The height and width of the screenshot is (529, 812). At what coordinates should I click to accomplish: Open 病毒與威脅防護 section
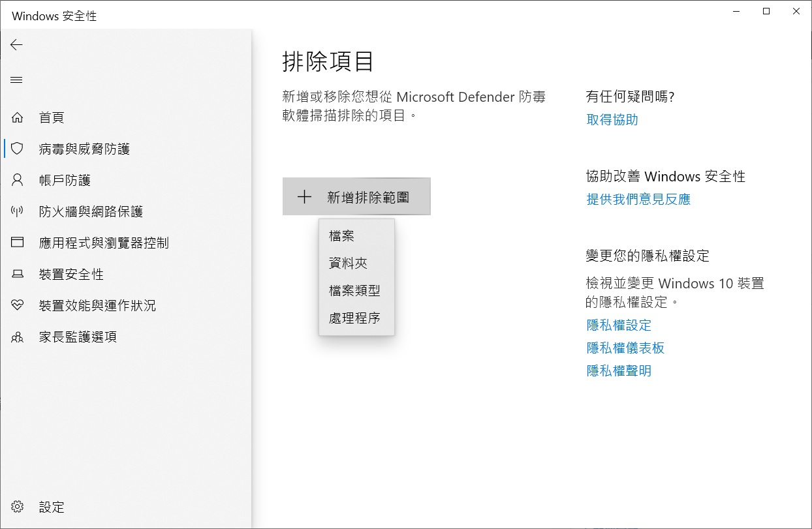pyautogui.click(x=125, y=149)
